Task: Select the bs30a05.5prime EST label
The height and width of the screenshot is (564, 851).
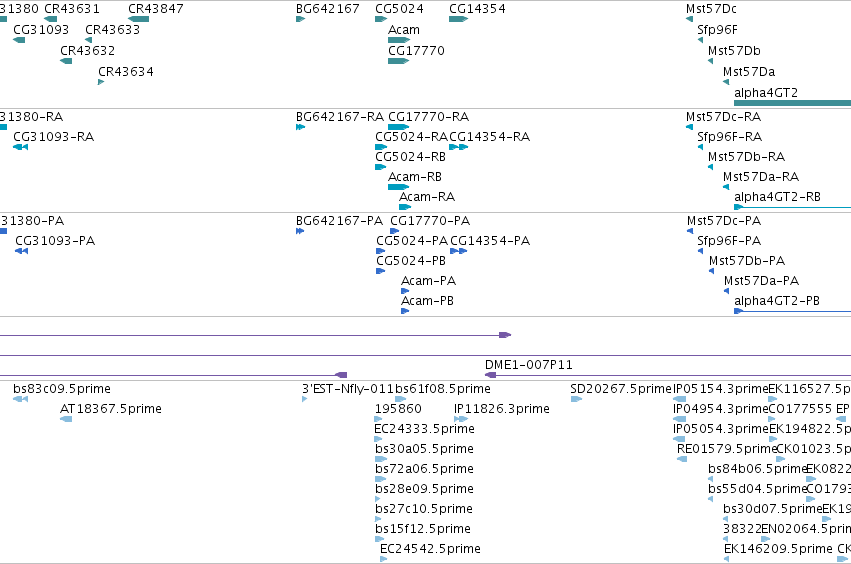Action: click(424, 449)
